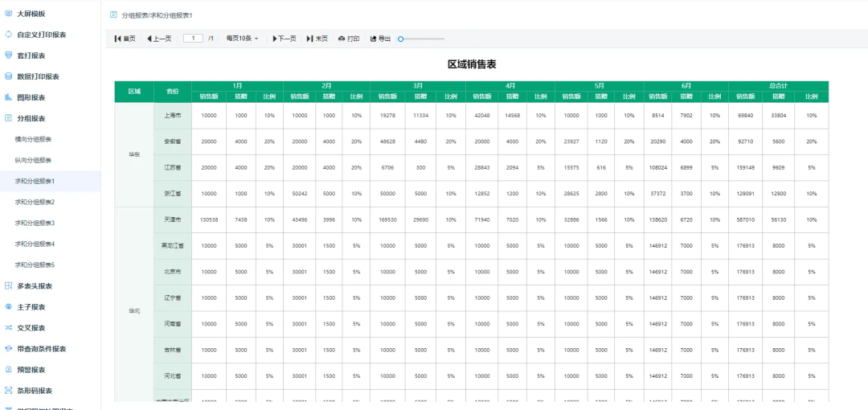The image size is (868, 410).
Task: Click 上一页 previous page button
Action: pyautogui.click(x=159, y=39)
